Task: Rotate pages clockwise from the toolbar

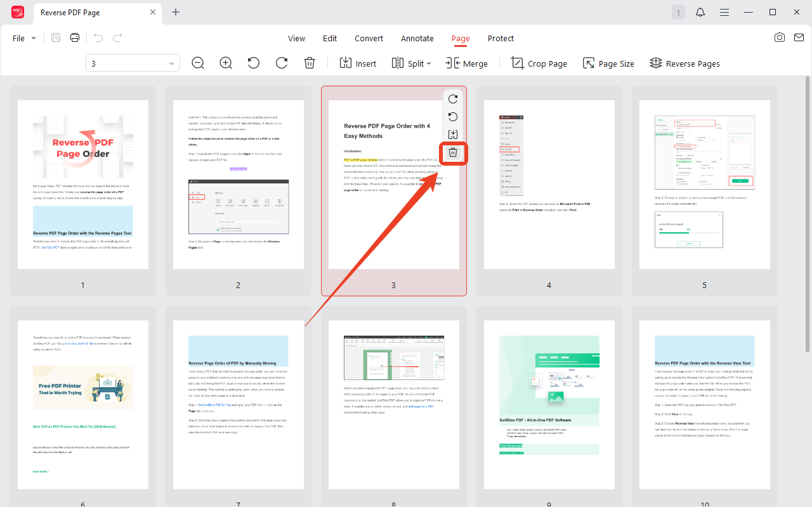Action: pos(282,63)
